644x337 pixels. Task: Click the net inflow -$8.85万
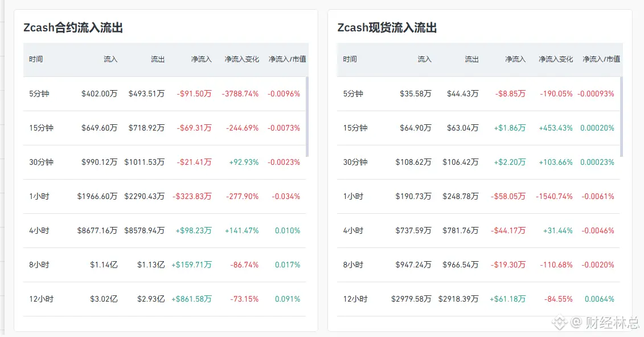(511, 94)
